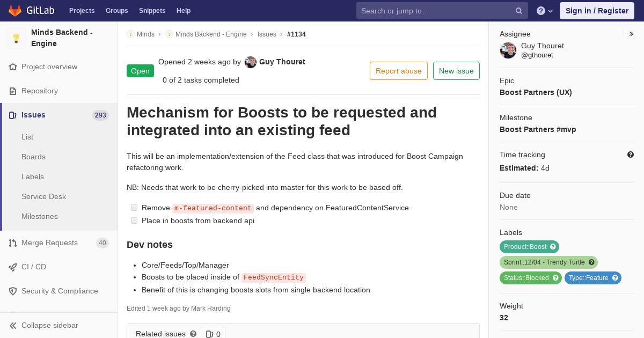Click the Report abuse button
The height and width of the screenshot is (338, 644).
point(399,71)
